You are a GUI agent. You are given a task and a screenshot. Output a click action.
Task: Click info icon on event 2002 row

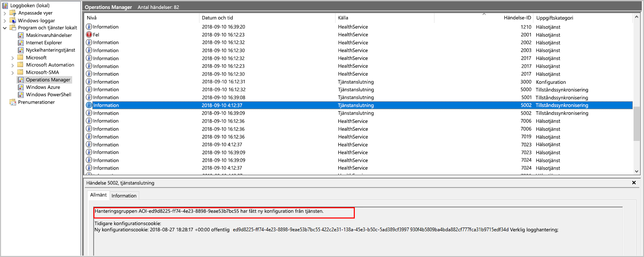tap(89, 42)
